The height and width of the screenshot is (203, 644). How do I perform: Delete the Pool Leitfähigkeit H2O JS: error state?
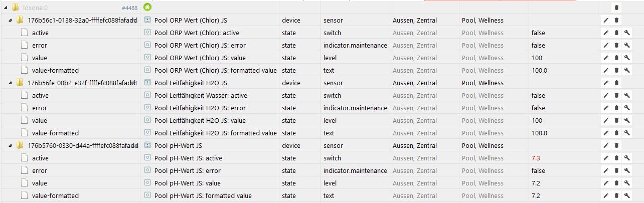(x=616, y=108)
